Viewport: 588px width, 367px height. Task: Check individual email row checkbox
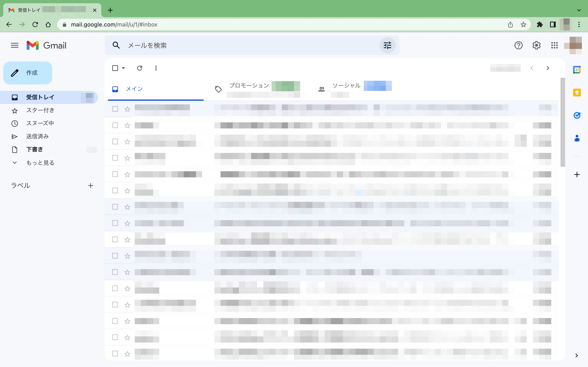pos(115,109)
